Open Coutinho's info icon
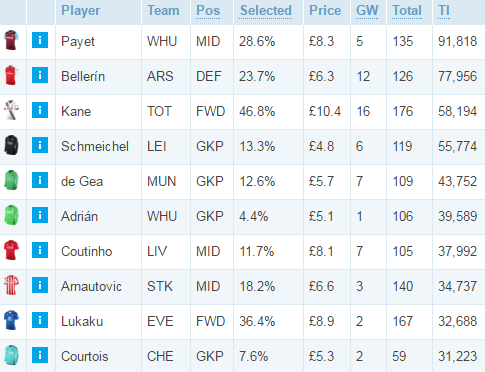 click(x=40, y=250)
